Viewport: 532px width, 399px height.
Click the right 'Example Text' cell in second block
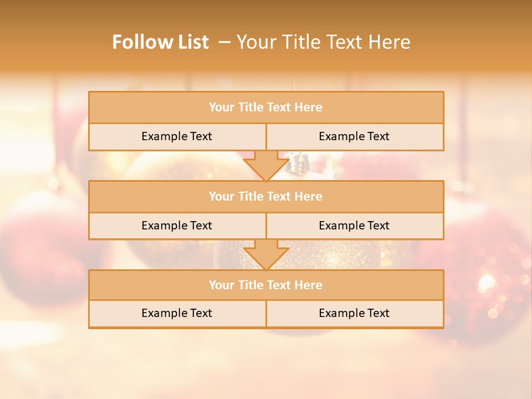pos(355,226)
